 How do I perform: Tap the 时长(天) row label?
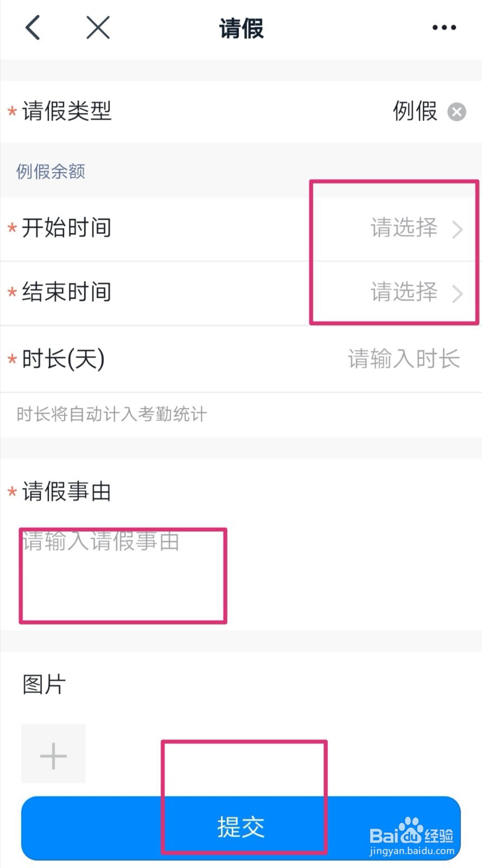[63, 359]
